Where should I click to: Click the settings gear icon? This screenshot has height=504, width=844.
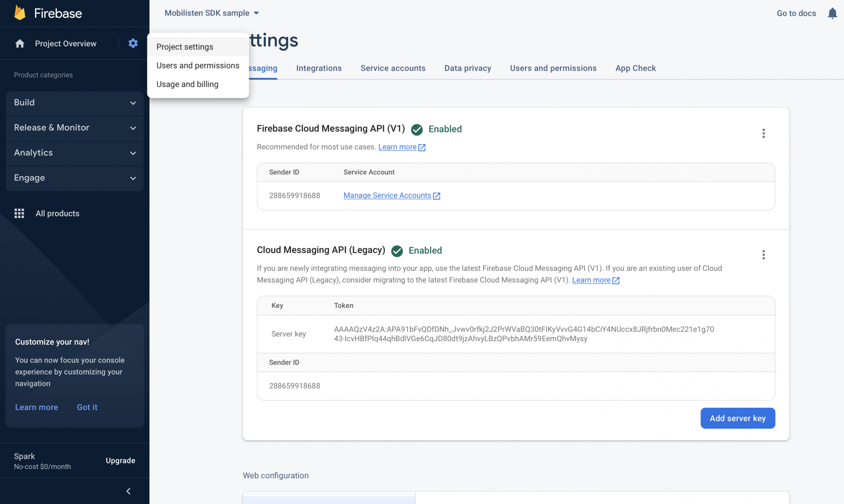pos(133,43)
